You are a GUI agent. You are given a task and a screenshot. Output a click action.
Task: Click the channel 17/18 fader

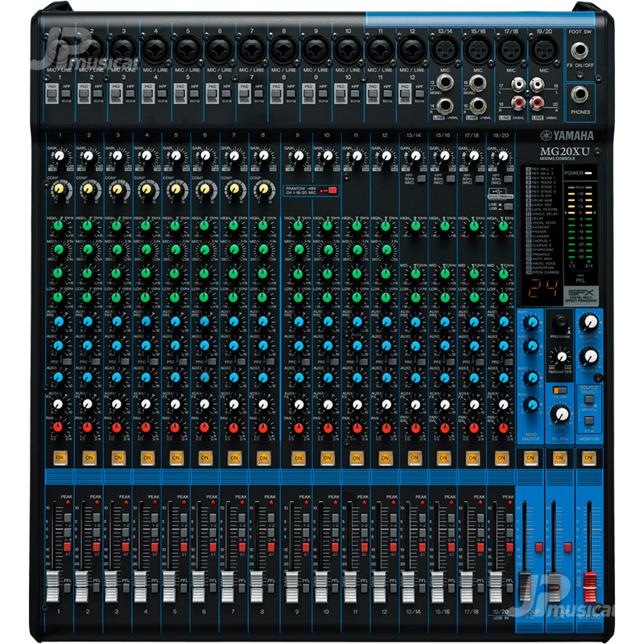(x=467, y=587)
